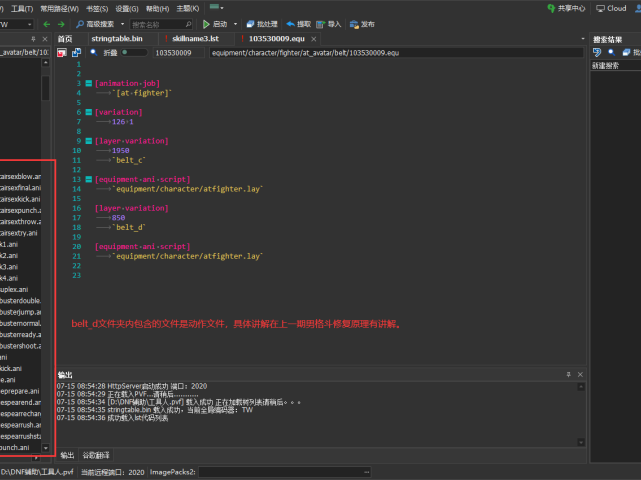Screen dimensions: 641x480
Task: Open the 设置(G) menu
Action: (x=126, y=8)
